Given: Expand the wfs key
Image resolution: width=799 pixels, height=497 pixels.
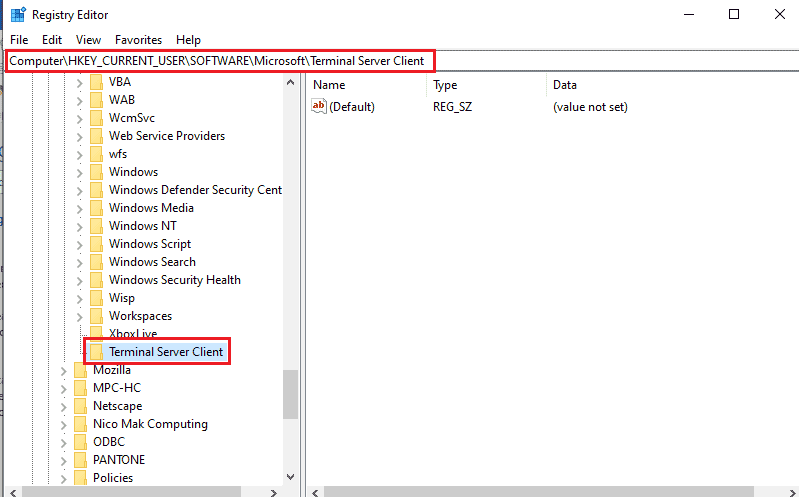Looking at the screenshot, I should coord(79,154).
